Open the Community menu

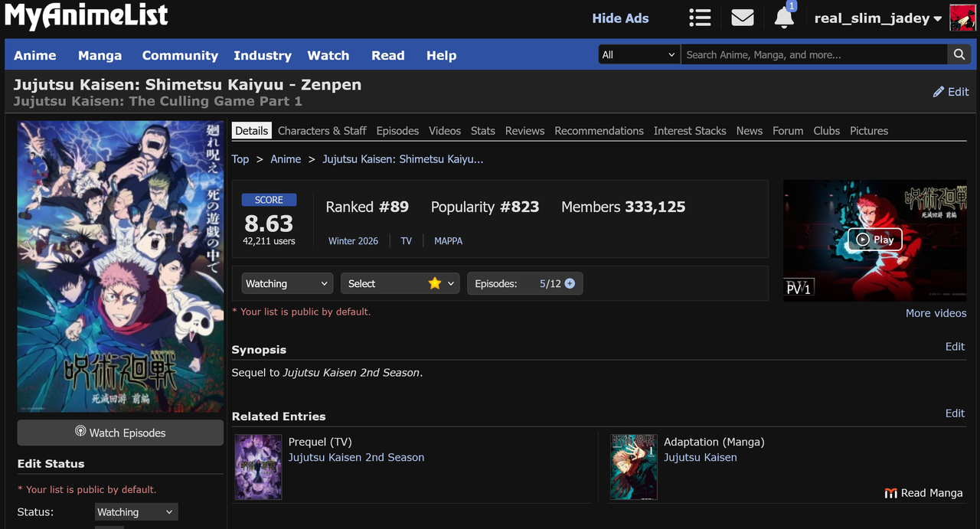[180, 55]
